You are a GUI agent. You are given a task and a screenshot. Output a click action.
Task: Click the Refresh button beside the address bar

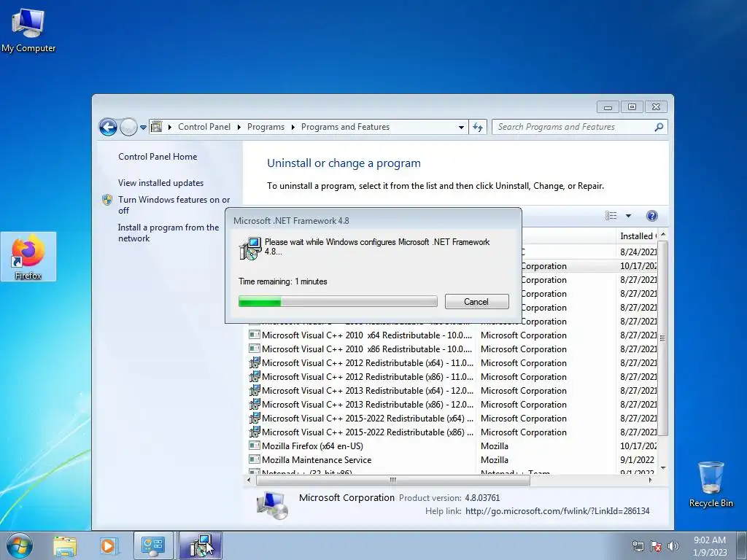coord(478,127)
